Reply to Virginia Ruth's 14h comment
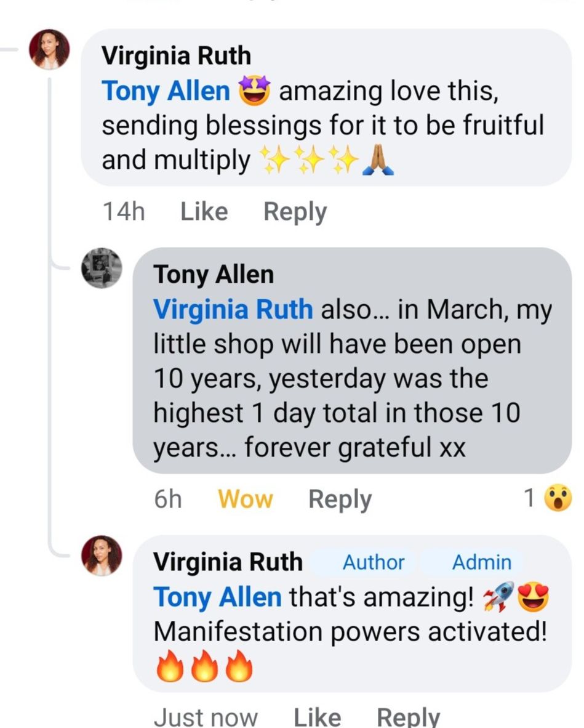Image resolution: width=584 pixels, height=728 pixels. (295, 212)
